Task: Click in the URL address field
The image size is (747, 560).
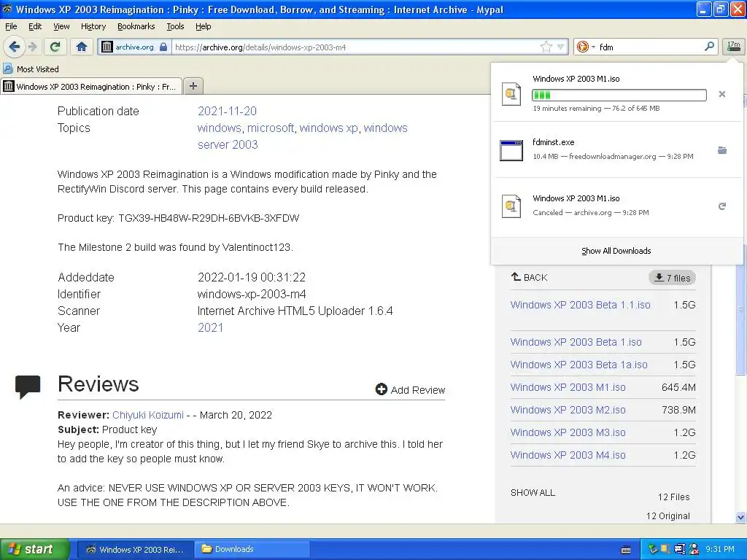Action: pyautogui.click(x=355, y=47)
